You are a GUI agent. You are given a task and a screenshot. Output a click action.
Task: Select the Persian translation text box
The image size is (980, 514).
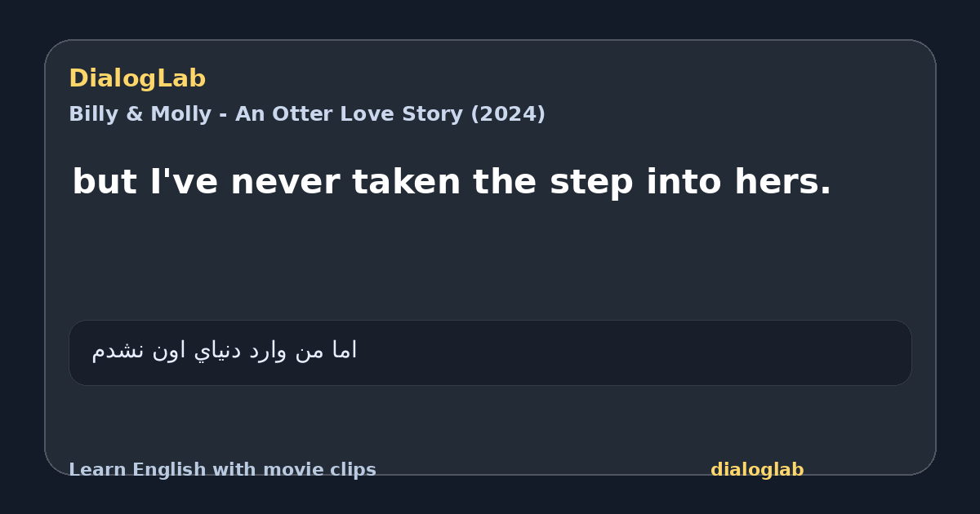(x=490, y=352)
